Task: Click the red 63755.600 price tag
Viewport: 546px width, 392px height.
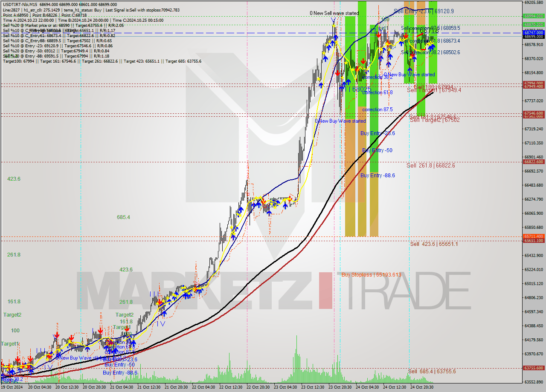Action: tap(534, 368)
